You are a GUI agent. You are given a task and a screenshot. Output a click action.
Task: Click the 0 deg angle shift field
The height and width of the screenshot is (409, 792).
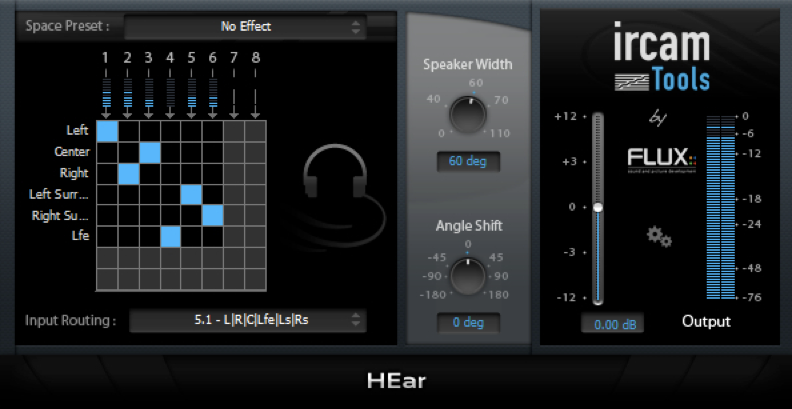(x=467, y=323)
